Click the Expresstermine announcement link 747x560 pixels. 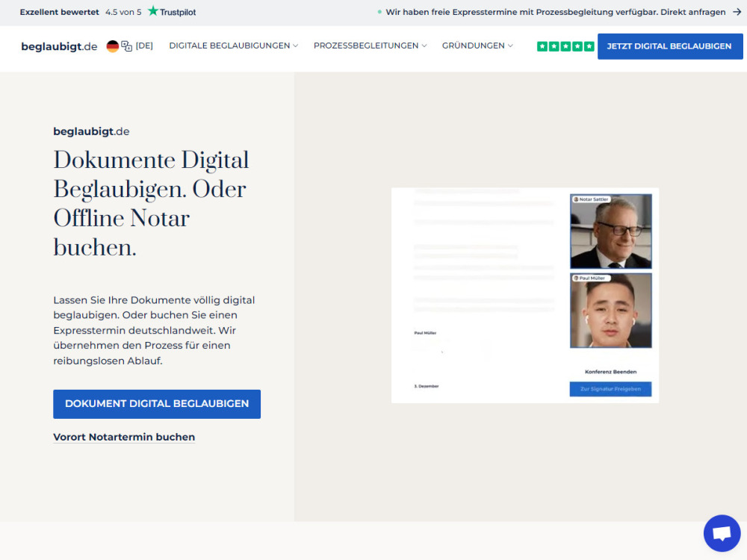click(x=556, y=12)
